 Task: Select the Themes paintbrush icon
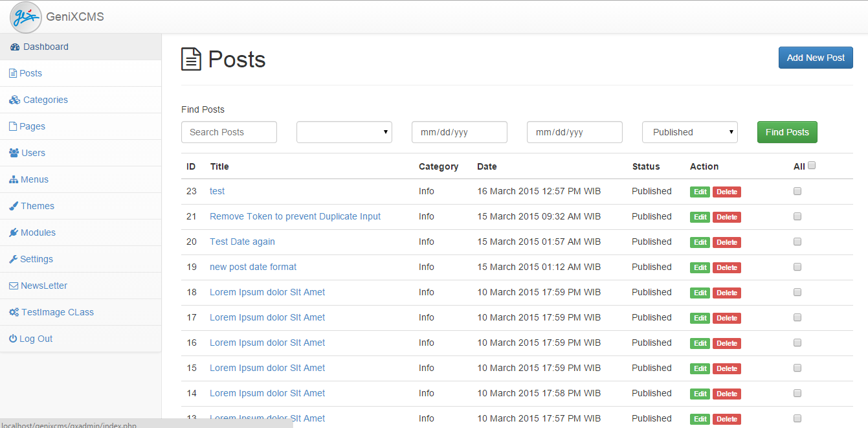pyautogui.click(x=12, y=205)
